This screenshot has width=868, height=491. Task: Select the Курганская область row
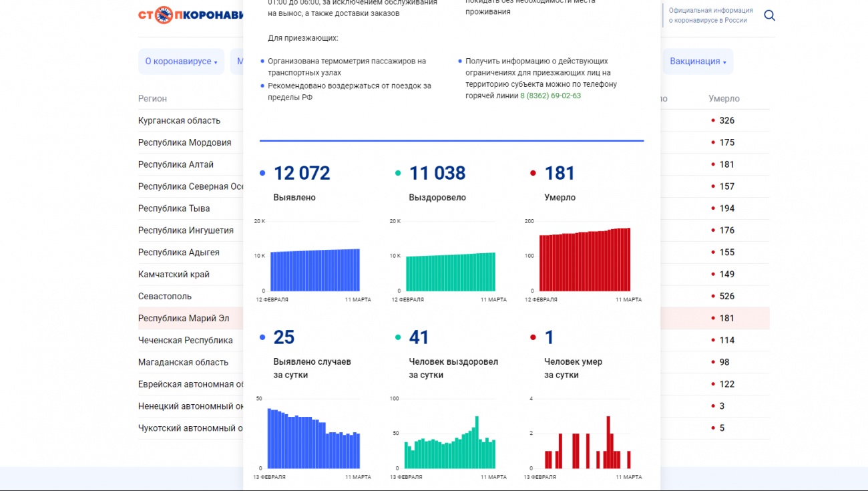click(x=179, y=121)
